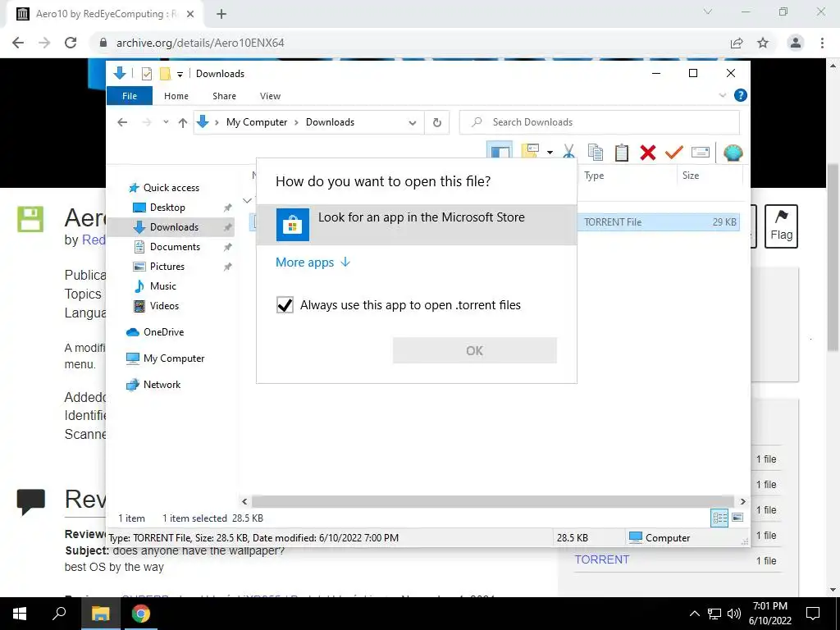840x630 pixels.
Task: Click the TORRENT download link on webpage
Action: coord(601,559)
